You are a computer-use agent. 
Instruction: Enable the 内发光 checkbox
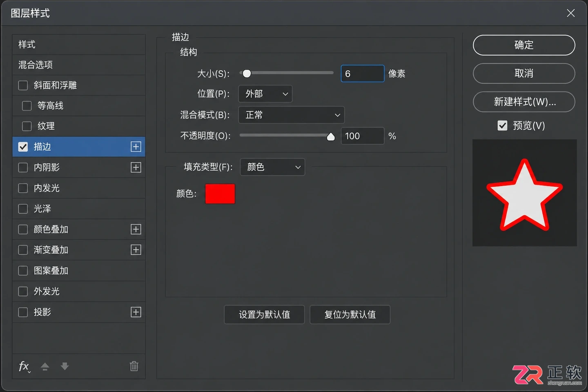[x=23, y=188]
